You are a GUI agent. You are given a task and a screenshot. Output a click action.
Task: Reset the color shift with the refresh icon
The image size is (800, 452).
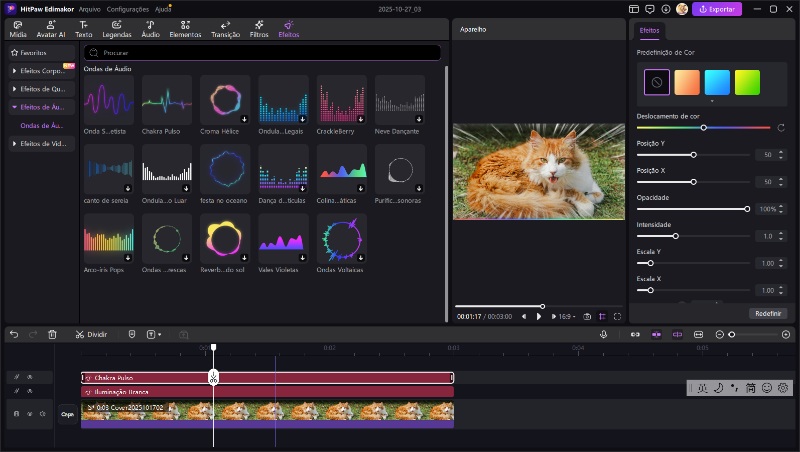(780, 128)
